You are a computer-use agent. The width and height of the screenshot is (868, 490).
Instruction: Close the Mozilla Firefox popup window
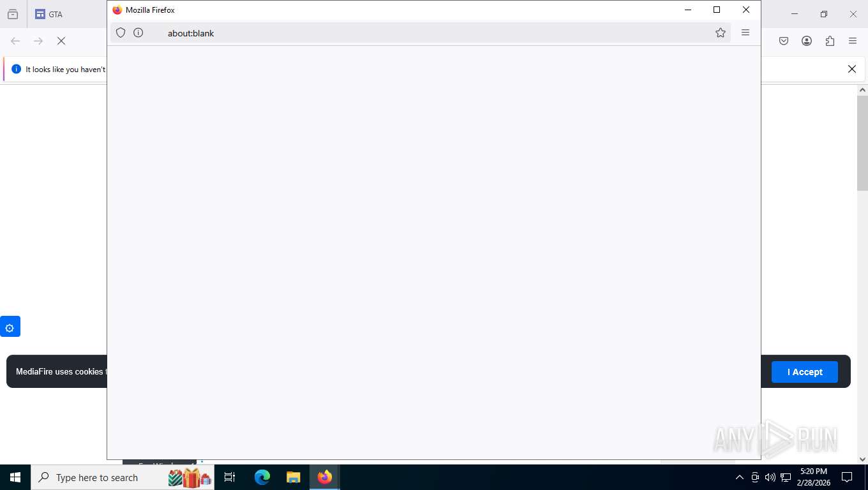tap(746, 10)
